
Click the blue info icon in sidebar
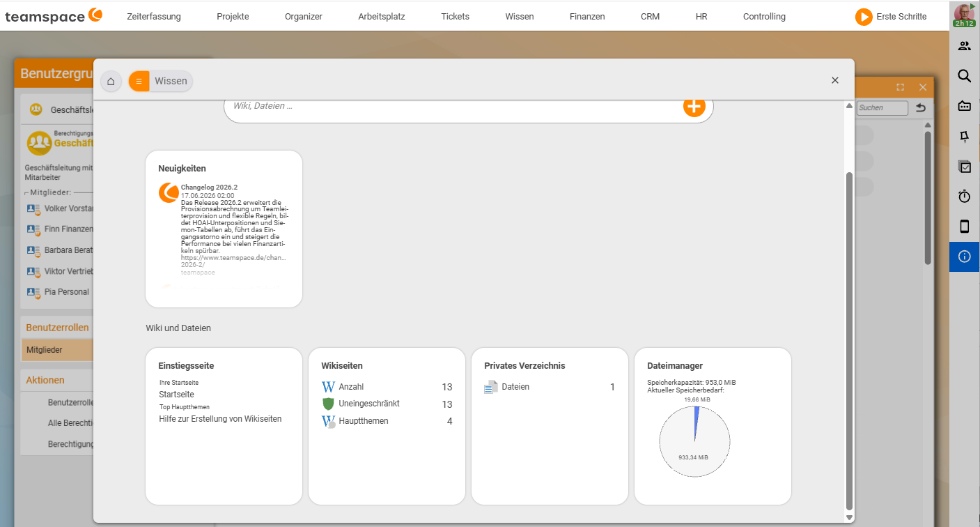965,257
